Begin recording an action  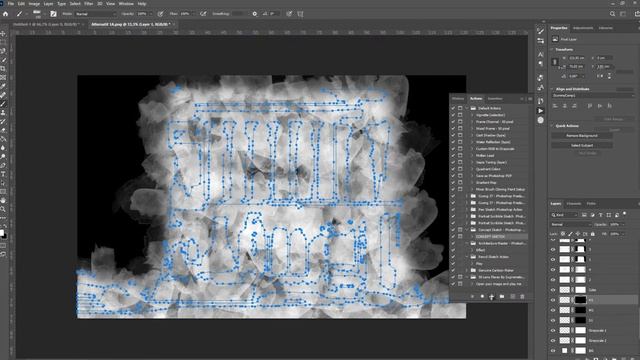[x=482, y=297]
